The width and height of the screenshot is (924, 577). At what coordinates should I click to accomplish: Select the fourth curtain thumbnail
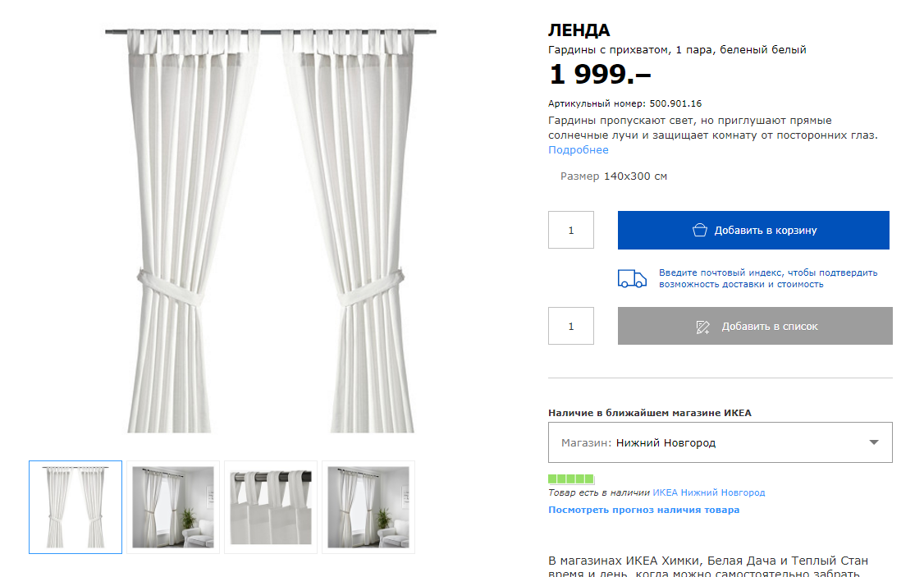(x=368, y=506)
